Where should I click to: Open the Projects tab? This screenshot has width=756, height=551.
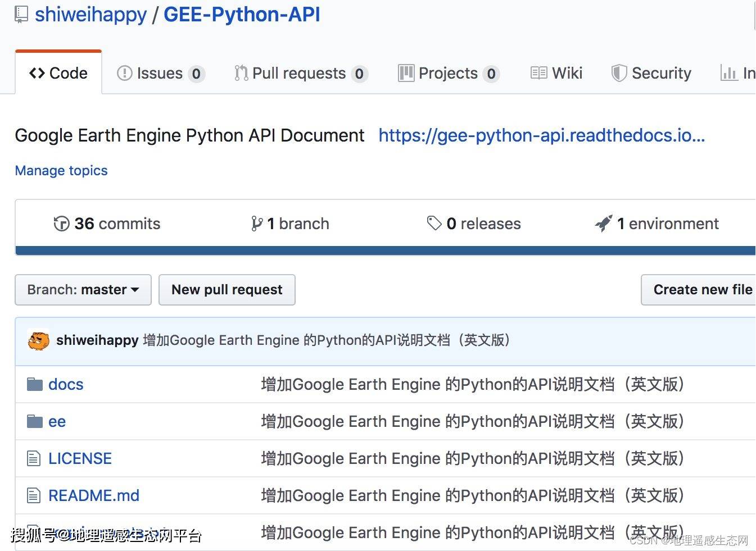449,74
